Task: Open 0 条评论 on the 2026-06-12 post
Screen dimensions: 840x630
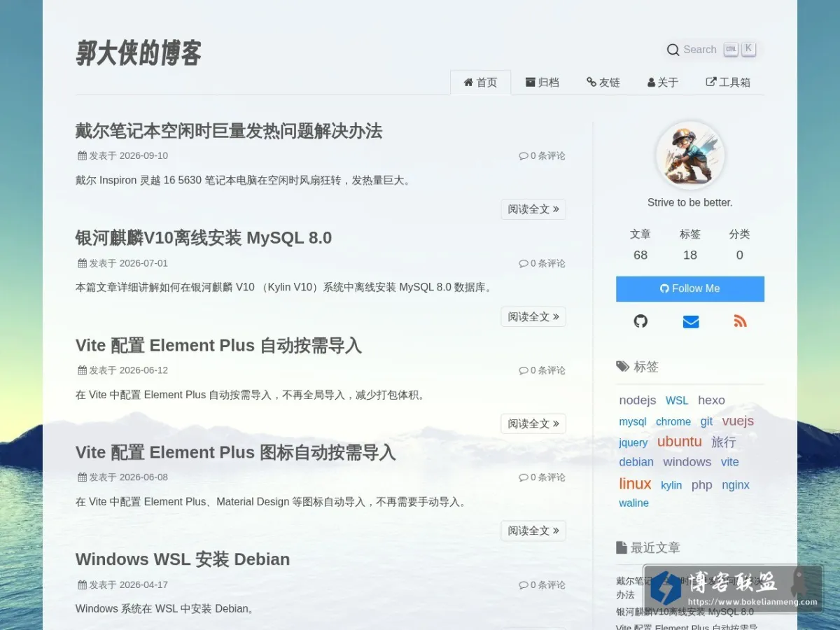Action: [542, 370]
